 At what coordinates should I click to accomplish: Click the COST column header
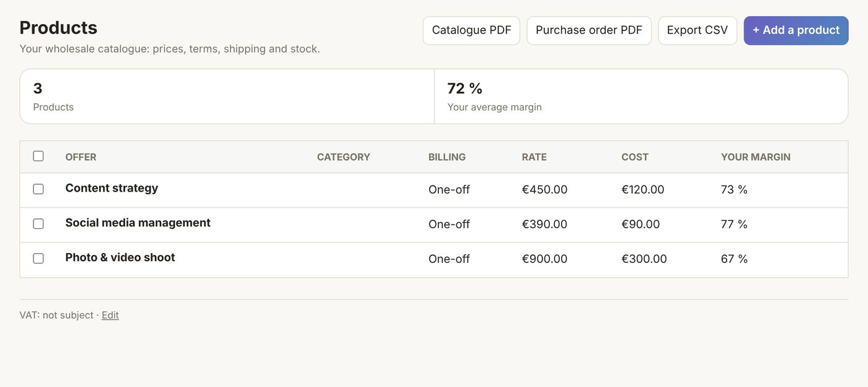635,157
